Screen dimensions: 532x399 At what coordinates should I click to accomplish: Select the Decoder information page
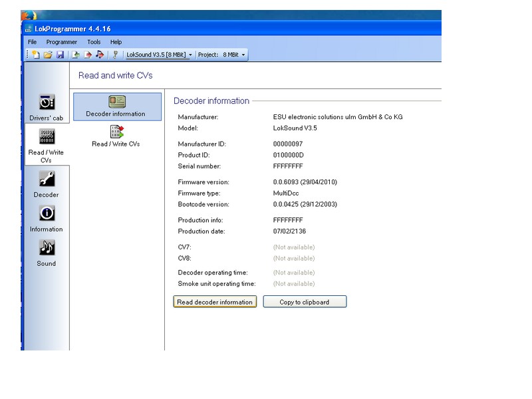tap(118, 106)
